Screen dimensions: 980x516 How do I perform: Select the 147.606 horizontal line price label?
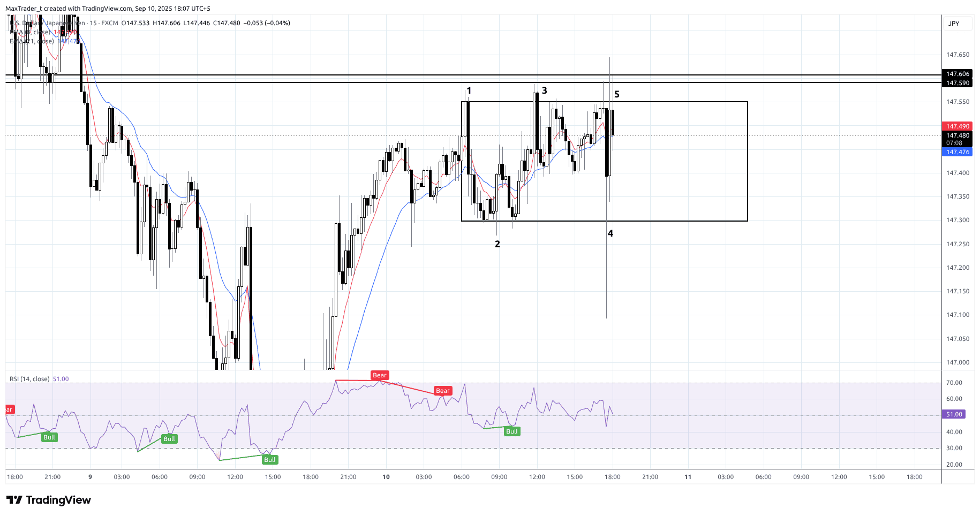click(x=957, y=74)
